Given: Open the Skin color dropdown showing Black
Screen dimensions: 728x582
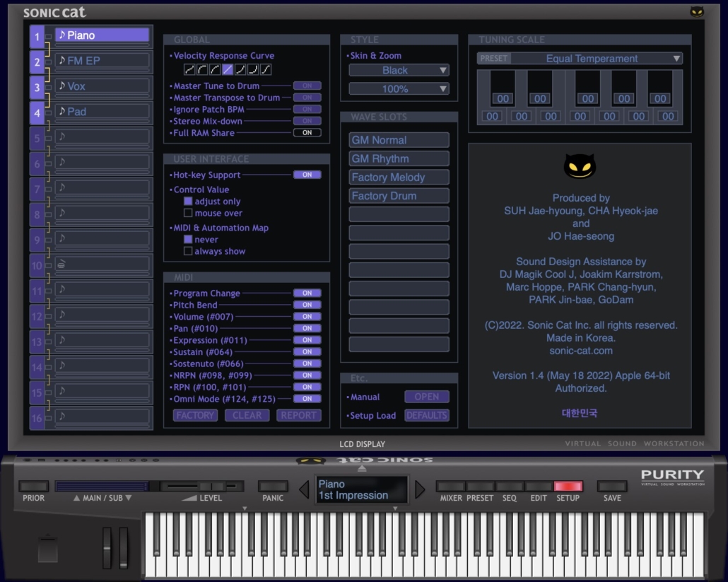Looking at the screenshot, I should coord(399,70).
